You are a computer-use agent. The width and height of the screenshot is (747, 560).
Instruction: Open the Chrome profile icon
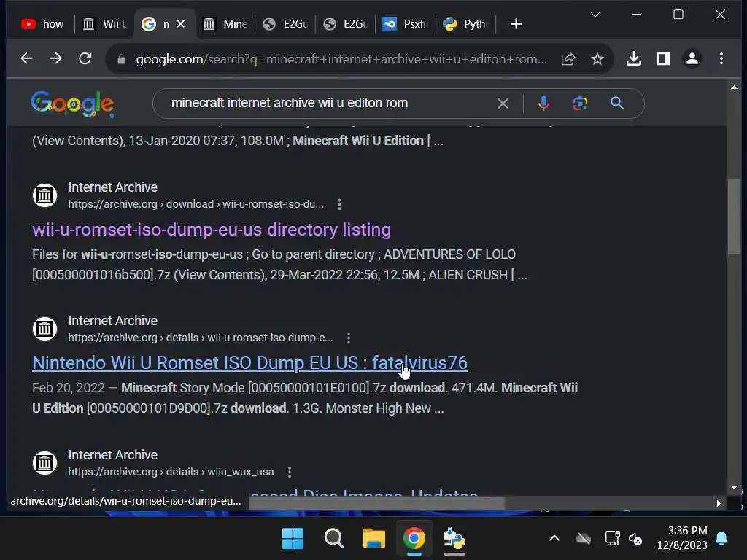(692, 58)
